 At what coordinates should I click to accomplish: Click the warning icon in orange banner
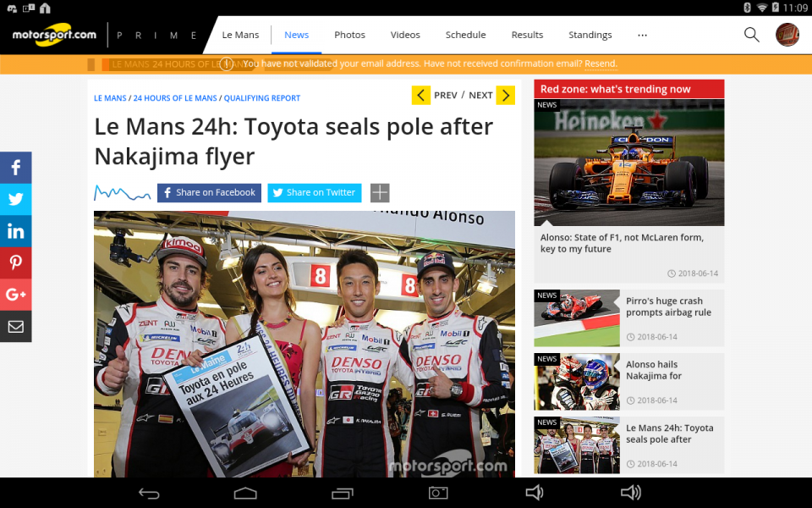(227, 64)
